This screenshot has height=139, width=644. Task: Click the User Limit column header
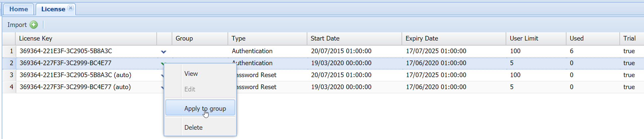[524, 39]
